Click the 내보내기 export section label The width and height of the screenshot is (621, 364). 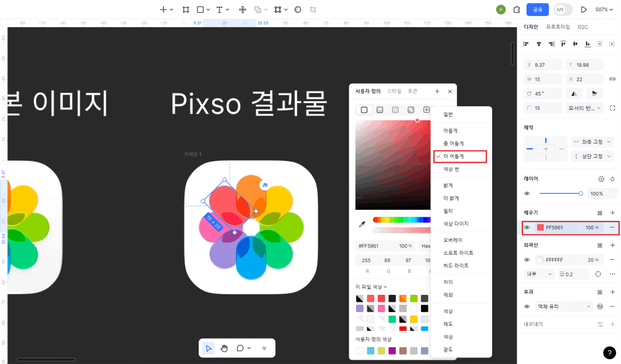coord(533,324)
